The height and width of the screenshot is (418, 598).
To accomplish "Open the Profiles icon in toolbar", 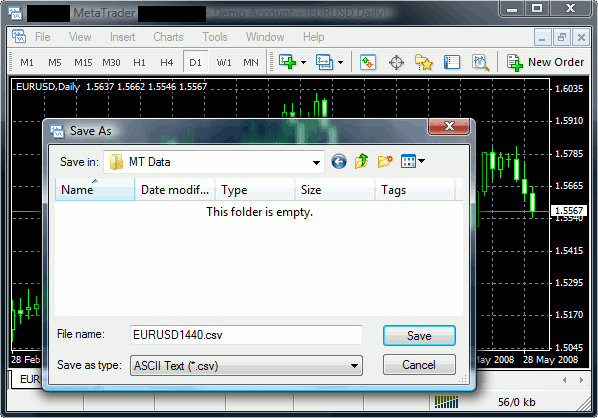I will coord(325,62).
